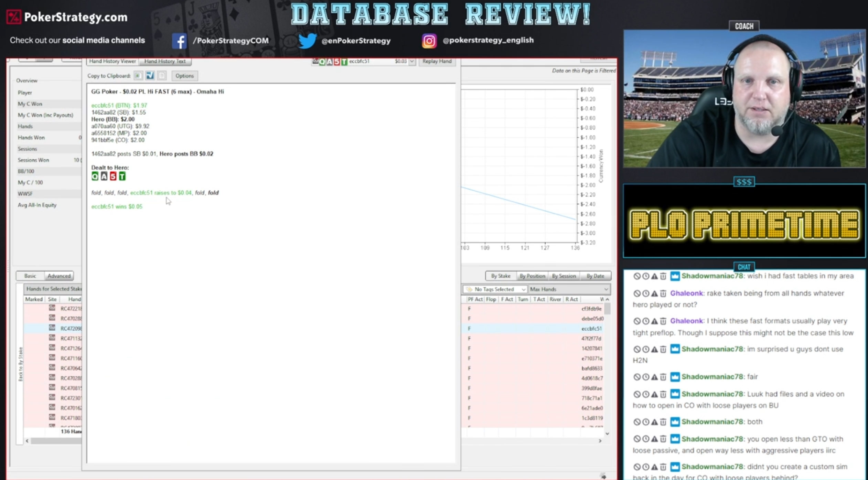Click timeout clock icon beside Shadowmaniac78 'fair' message
868x480 pixels.
click(646, 377)
